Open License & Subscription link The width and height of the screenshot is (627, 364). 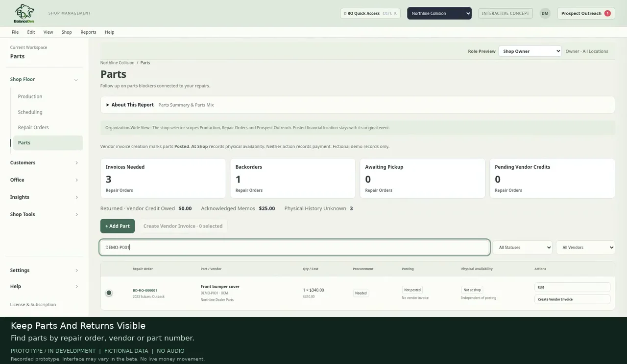pos(33,304)
